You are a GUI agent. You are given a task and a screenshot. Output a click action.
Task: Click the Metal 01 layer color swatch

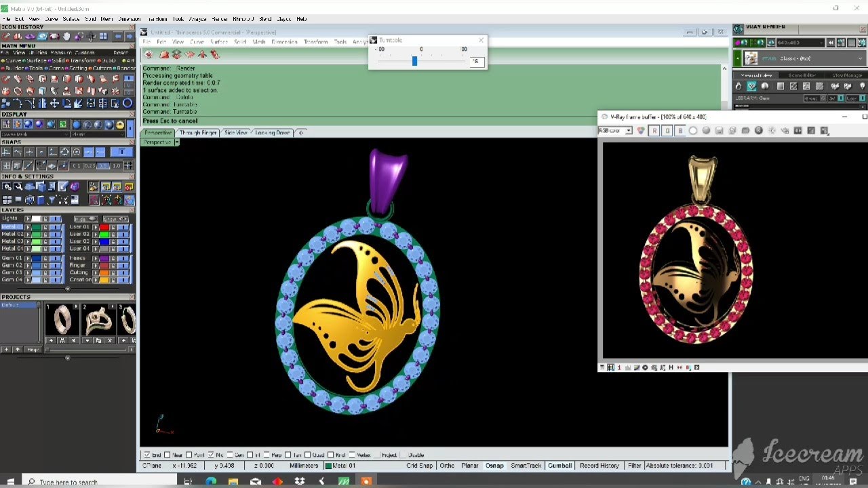[36, 227]
